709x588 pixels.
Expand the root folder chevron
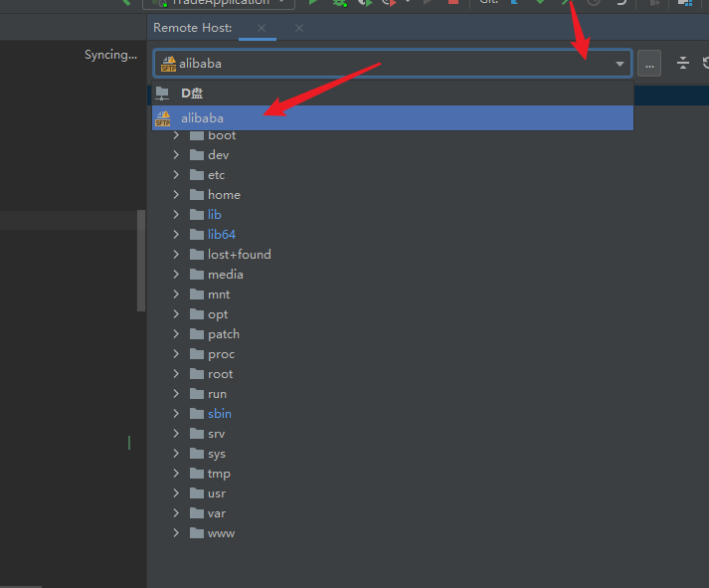(x=176, y=374)
